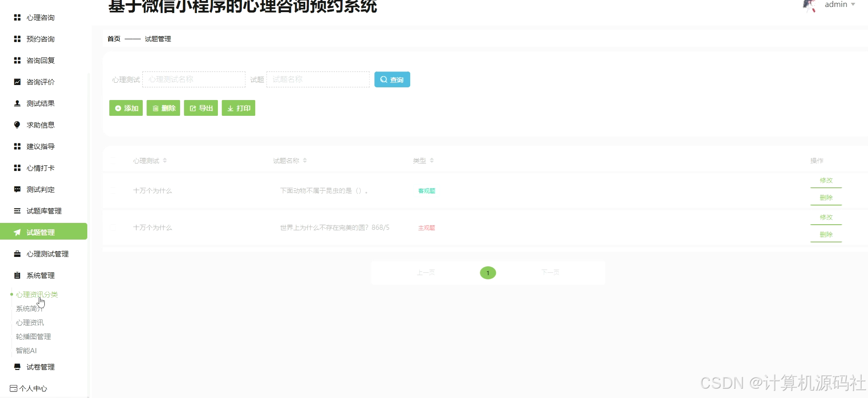Click the chart icon for 咨询评价
868x398 pixels.
tap(17, 82)
